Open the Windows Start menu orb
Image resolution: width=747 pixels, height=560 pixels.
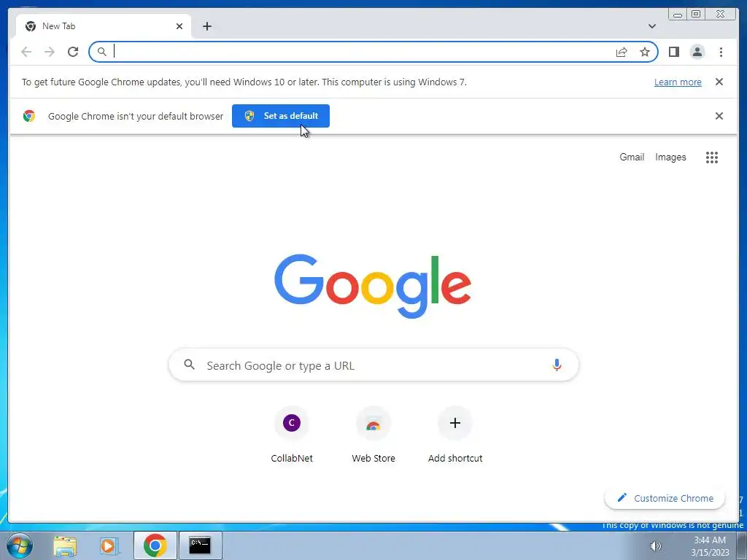(x=20, y=545)
